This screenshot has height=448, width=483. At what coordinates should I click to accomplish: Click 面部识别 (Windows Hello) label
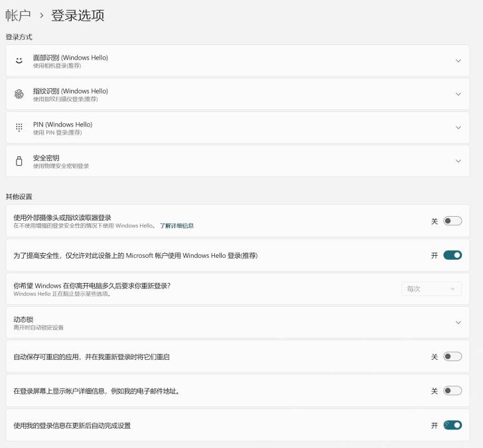click(70, 58)
